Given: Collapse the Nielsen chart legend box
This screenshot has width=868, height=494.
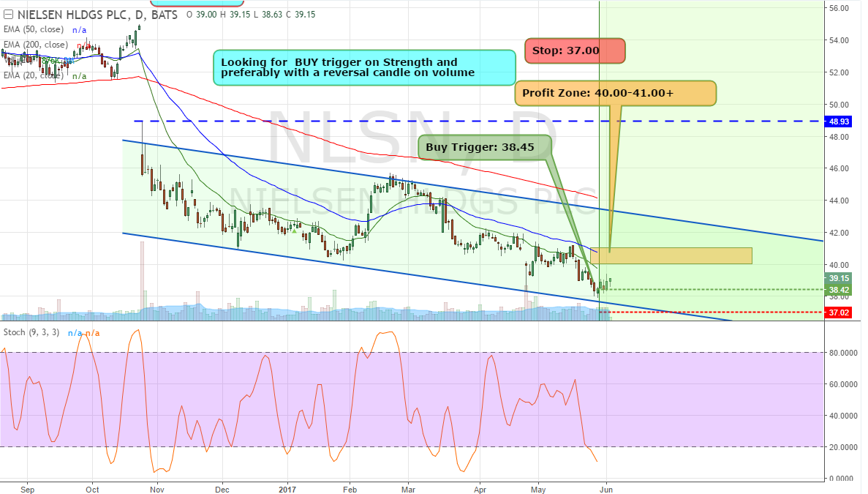Looking at the screenshot, I should [7, 15].
